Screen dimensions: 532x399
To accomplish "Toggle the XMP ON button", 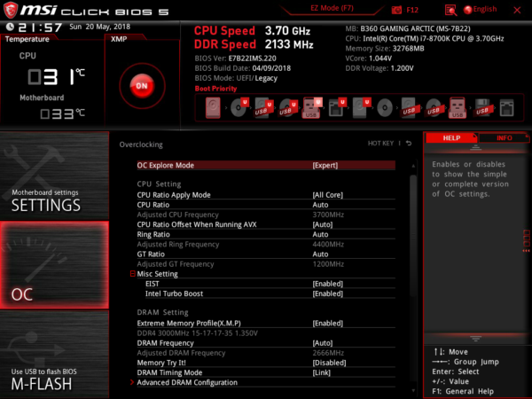I will point(142,86).
